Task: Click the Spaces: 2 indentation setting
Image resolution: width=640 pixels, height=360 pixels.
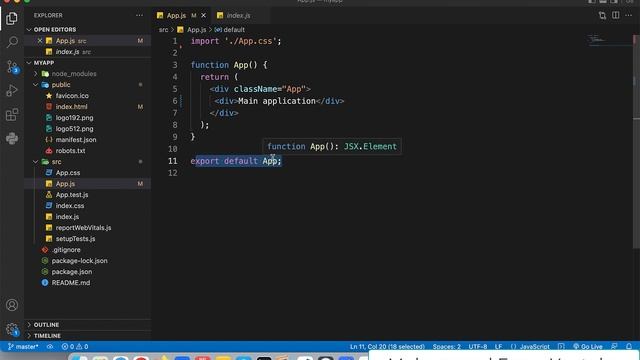Action: click(x=447, y=347)
